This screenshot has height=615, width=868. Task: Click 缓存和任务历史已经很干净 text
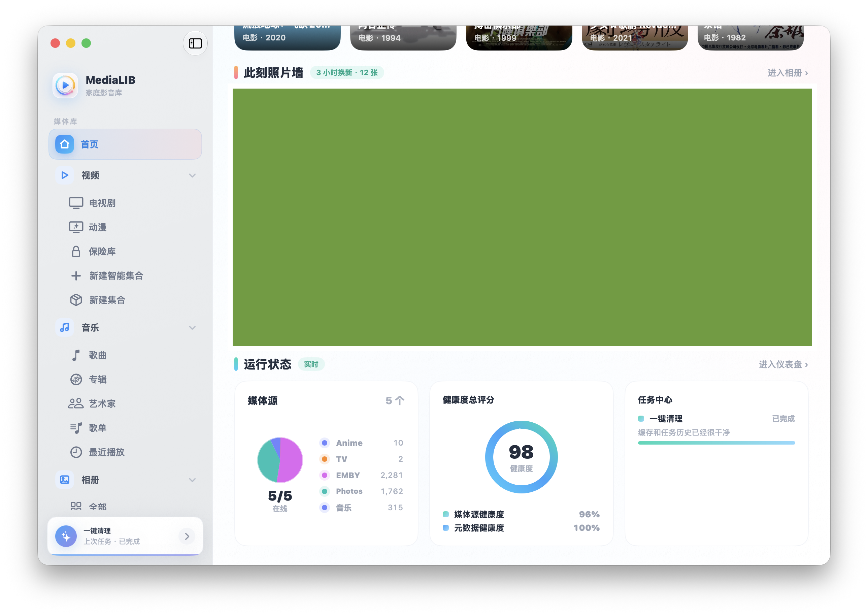pos(683,432)
